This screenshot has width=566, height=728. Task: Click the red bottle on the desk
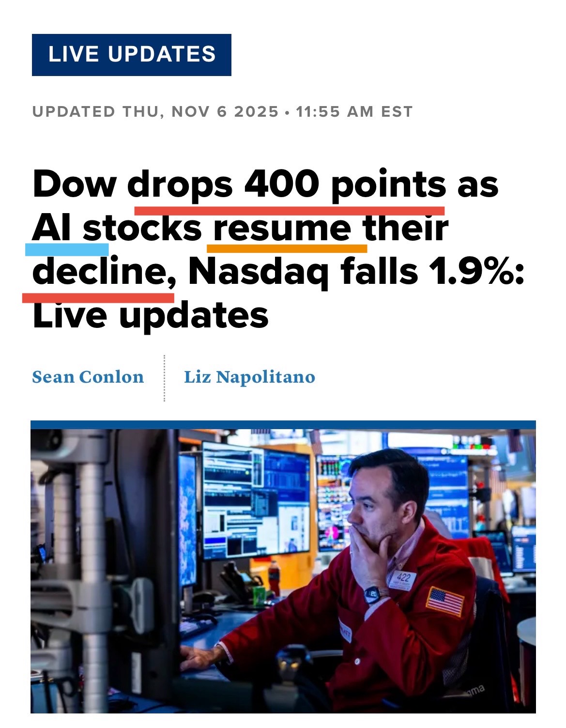pyautogui.click(x=274, y=577)
